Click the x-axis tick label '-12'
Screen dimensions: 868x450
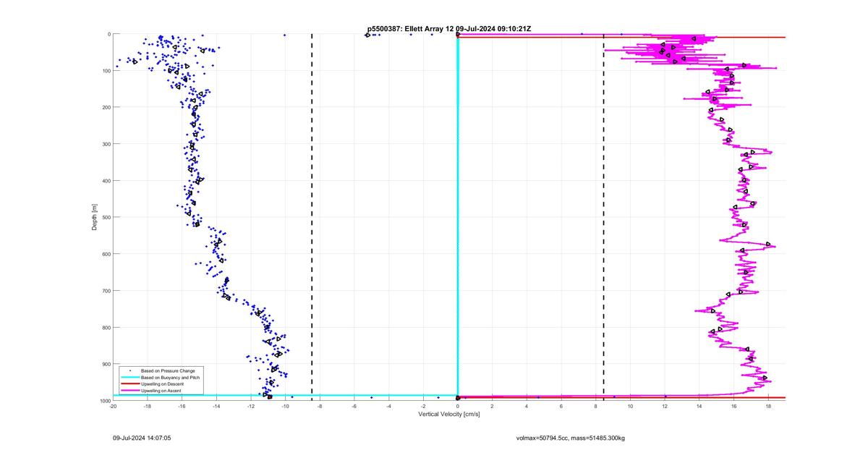(251, 406)
